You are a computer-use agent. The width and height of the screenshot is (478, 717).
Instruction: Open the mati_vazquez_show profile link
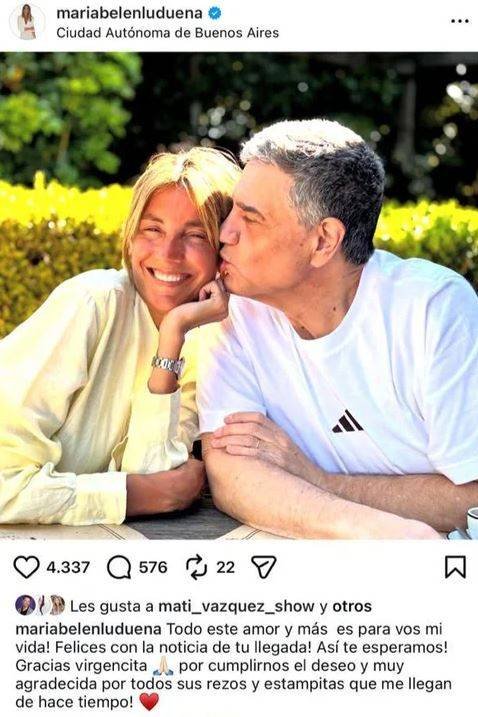click(x=236, y=606)
